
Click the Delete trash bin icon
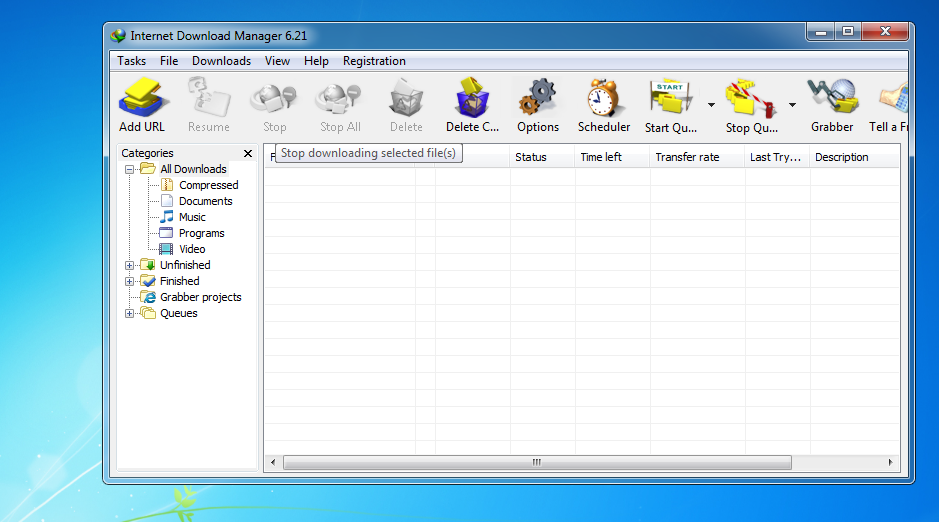[406, 98]
